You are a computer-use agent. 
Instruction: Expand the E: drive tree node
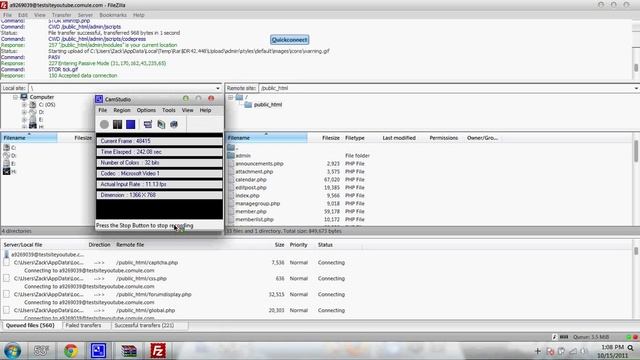point(24,120)
